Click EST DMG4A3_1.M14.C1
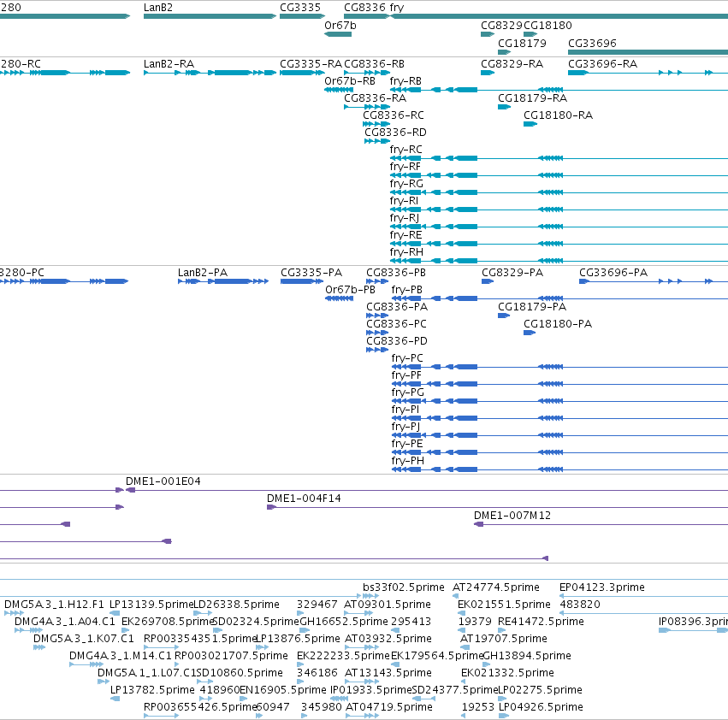Viewport: 728px width, 720px height. (86, 664)
